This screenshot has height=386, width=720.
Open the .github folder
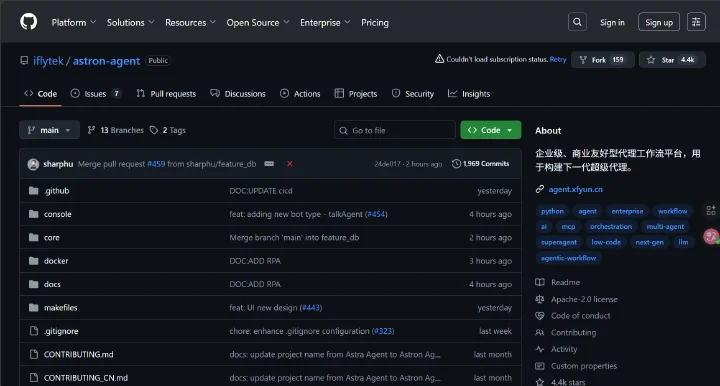(56, 191)
